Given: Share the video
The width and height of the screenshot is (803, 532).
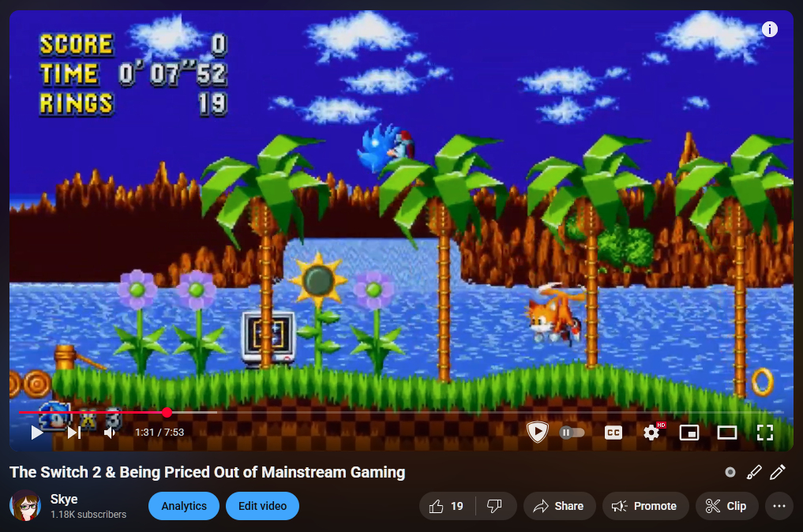Looking at the screenshot, I should (x=559, y=506).
